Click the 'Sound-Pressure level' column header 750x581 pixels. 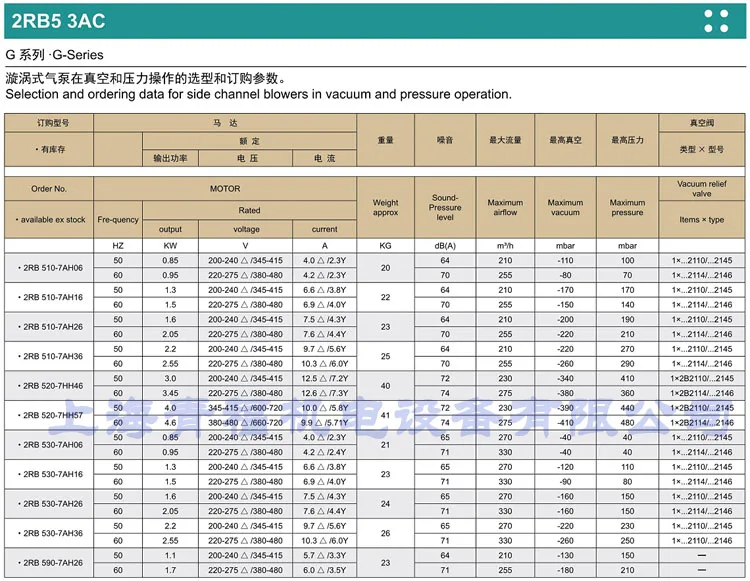click(x=445, y=208)
